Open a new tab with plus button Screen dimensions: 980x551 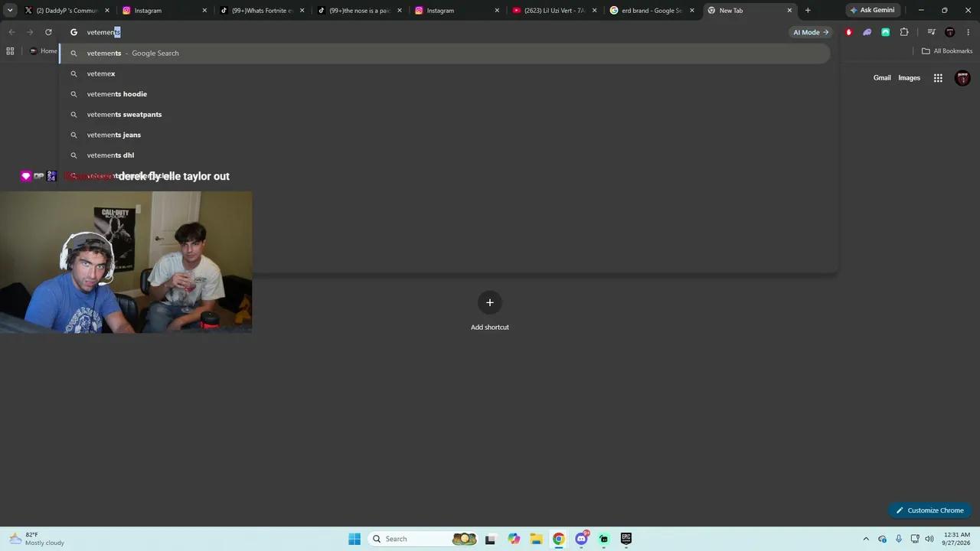point(808,11)
